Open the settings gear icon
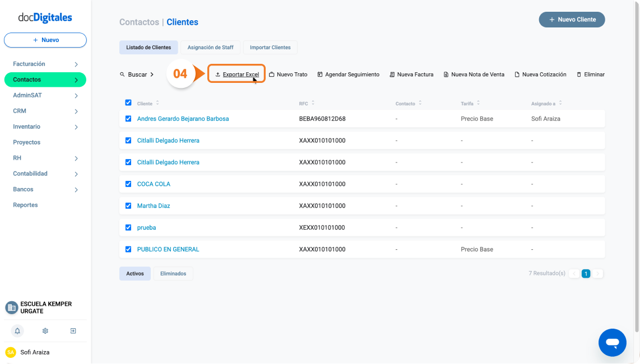 (45, 331)
